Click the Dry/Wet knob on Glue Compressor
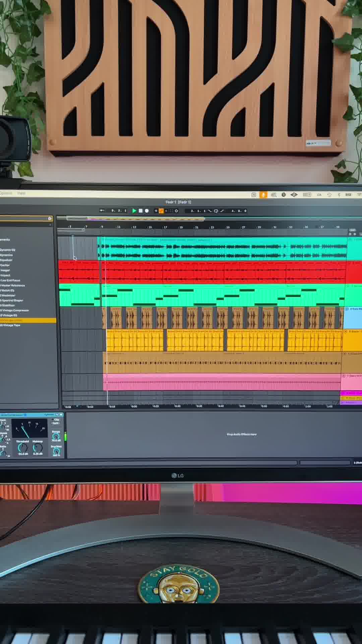362x644 pixels. [56, 451]
